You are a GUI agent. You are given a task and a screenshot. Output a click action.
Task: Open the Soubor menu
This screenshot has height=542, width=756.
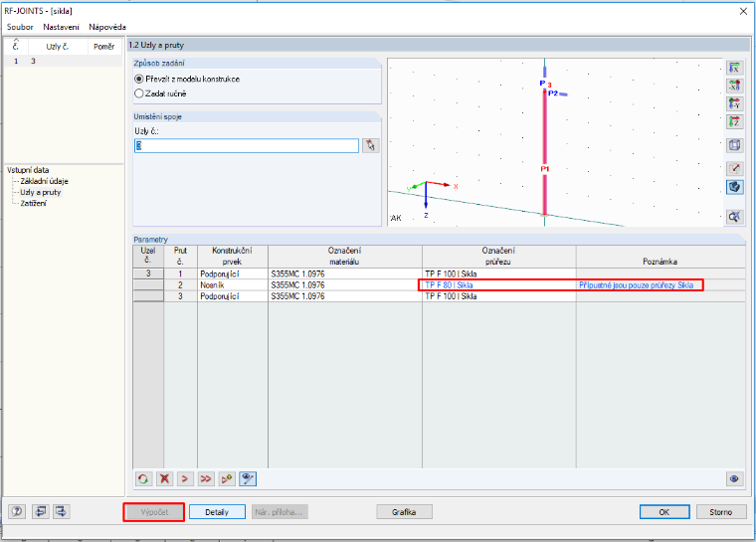click(x=20, y=27)
